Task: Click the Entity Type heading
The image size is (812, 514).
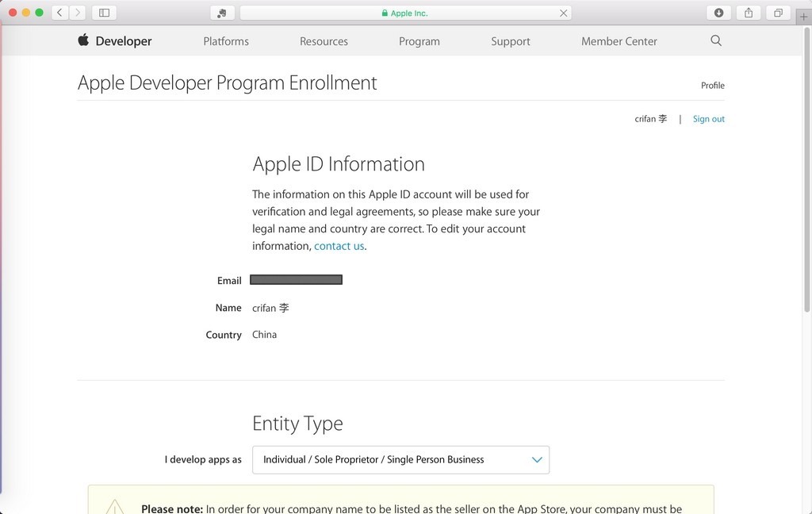Action: 298,424
